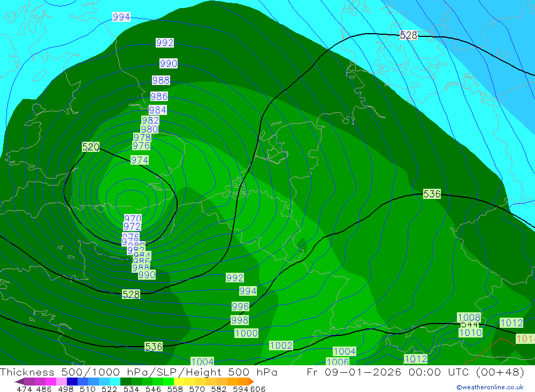The width and height of the screenshot is (535, 392).
Task: Click the '498' legend value
Action: pyautogui.click(x=66, y=389)
